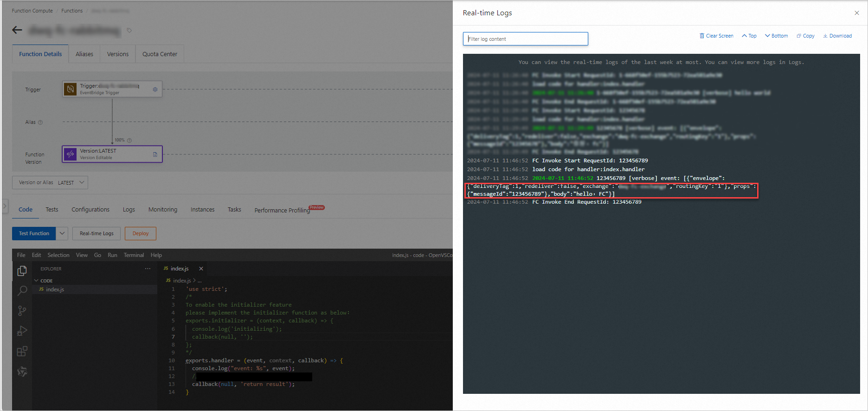This screenshot has width=868, height=411.
Task: Click the back arrow next to function name
Action: pyautogui.click(x=17, y=30)
